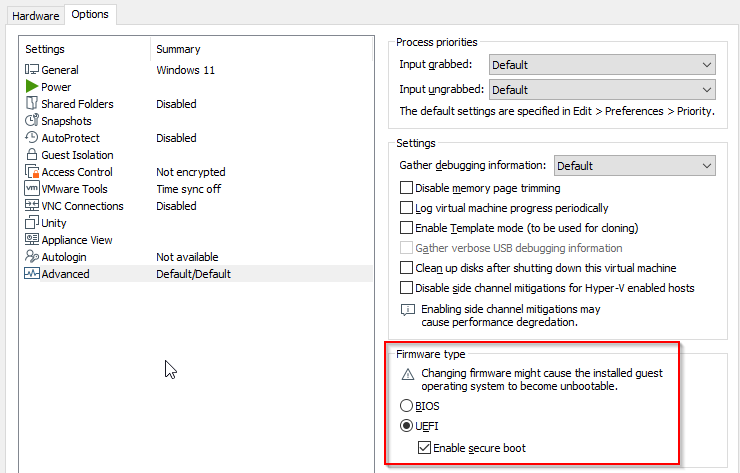Expand the Input ungrabbed priority dropdown

[602, 90]
